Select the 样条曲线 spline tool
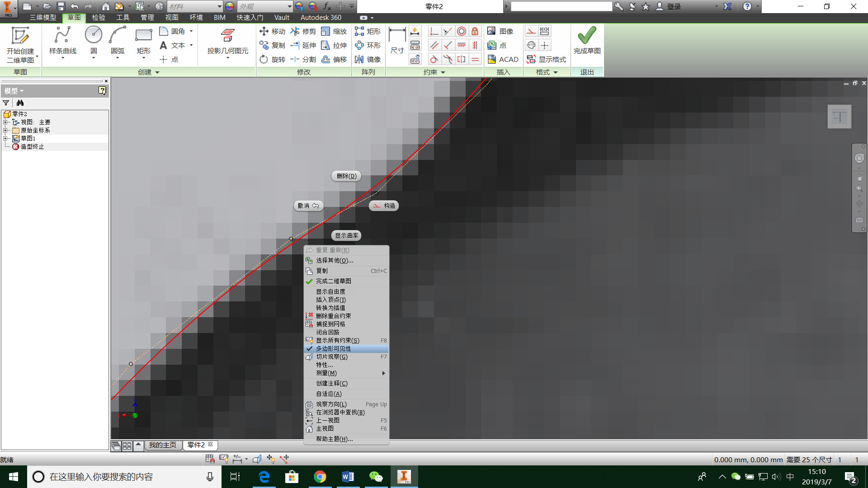 click(62, 41)
